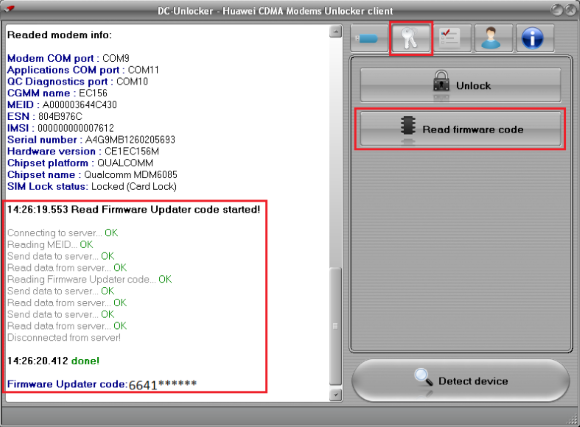Click Hardware version CE1EC156M line
The image size is (580, 427).
tap(83, 151)
